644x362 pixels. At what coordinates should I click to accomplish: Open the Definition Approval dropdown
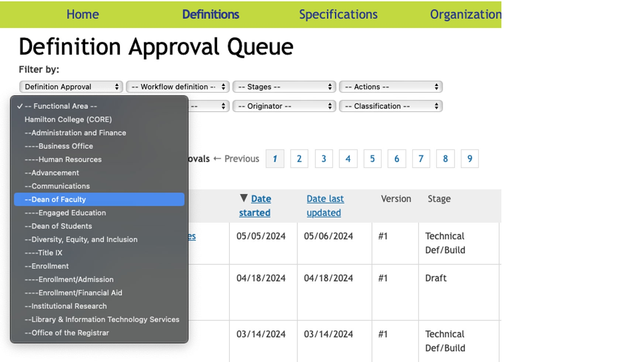coord(71,87)
